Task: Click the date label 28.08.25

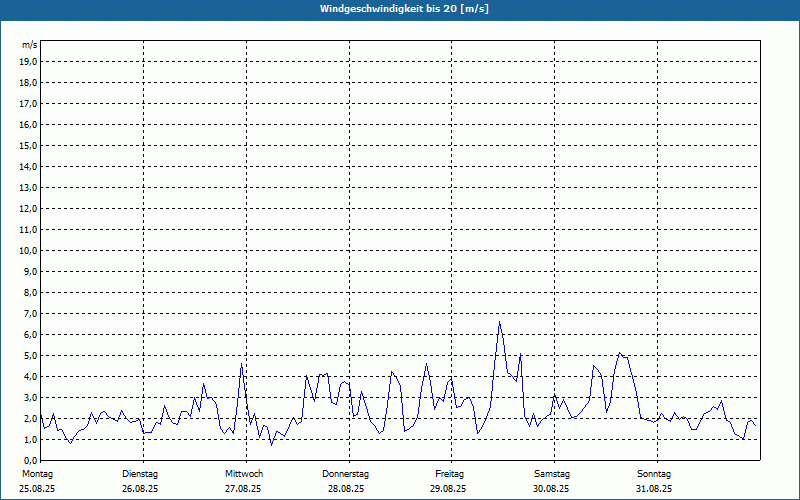Action: (346, 489)
